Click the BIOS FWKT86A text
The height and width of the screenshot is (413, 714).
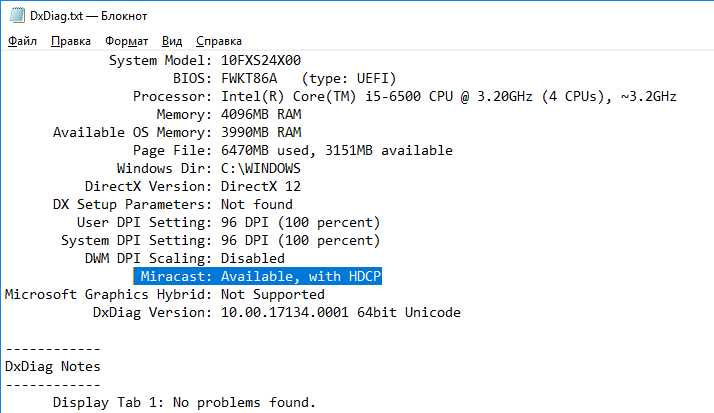coord(249,78)
